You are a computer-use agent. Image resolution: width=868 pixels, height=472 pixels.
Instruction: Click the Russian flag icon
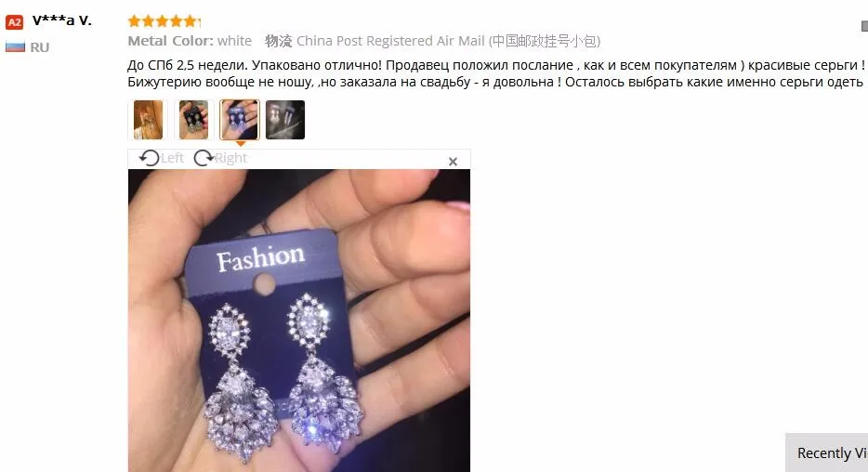tap(15, 46)
